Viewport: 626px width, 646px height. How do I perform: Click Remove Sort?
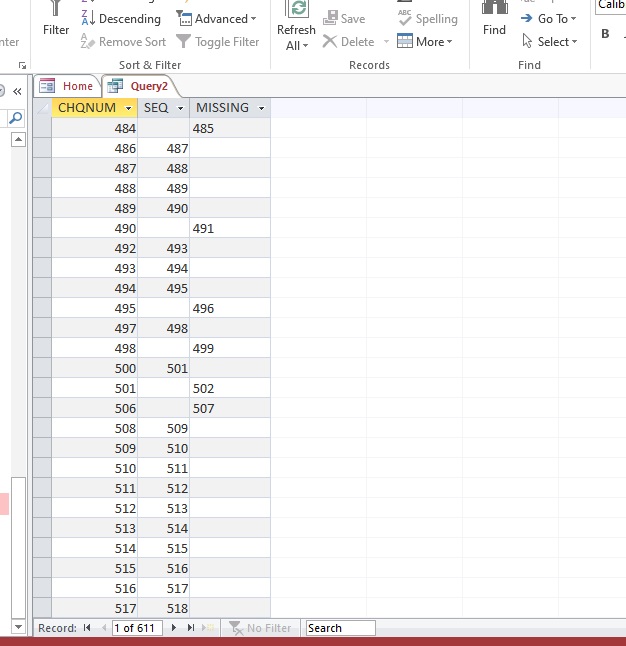(124, 42)
